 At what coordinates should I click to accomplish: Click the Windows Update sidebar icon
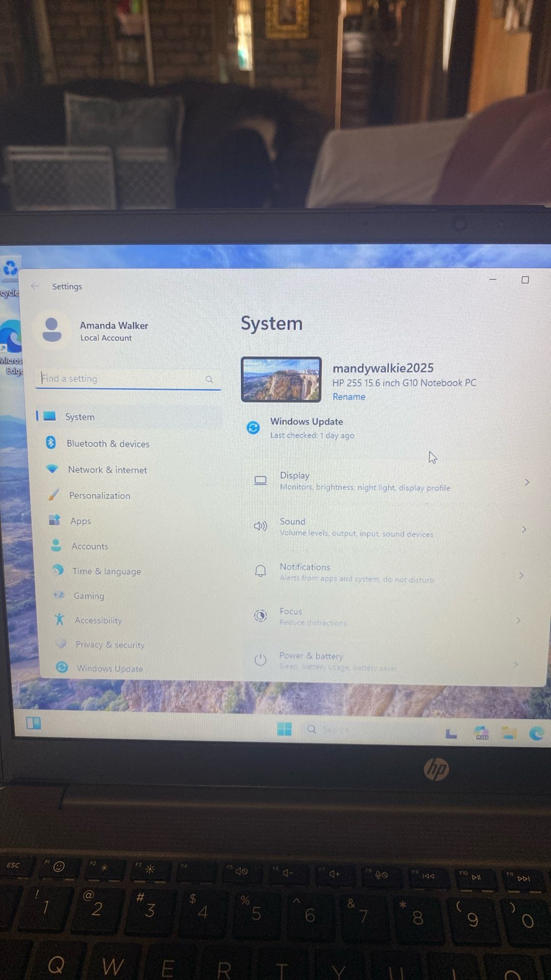62,667
